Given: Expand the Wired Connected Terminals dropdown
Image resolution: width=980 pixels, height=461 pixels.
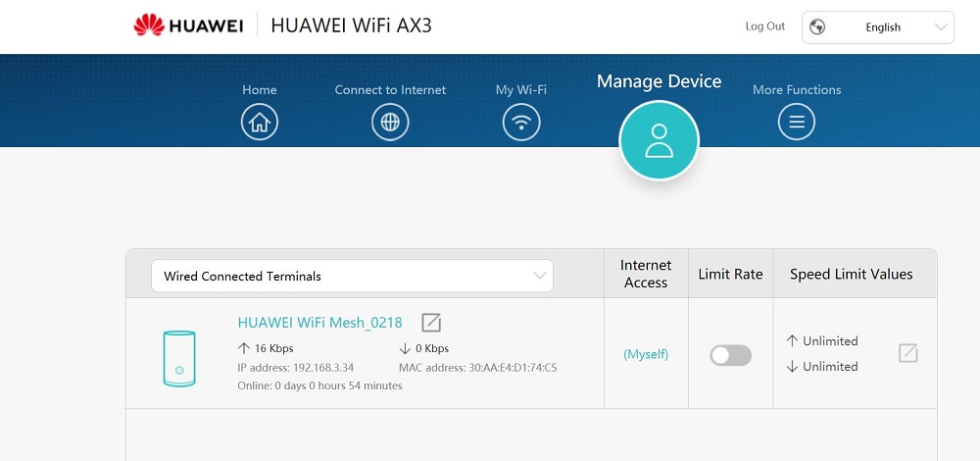Looking at the screenshot, I should pyautogui.click(x=353, y=276).
